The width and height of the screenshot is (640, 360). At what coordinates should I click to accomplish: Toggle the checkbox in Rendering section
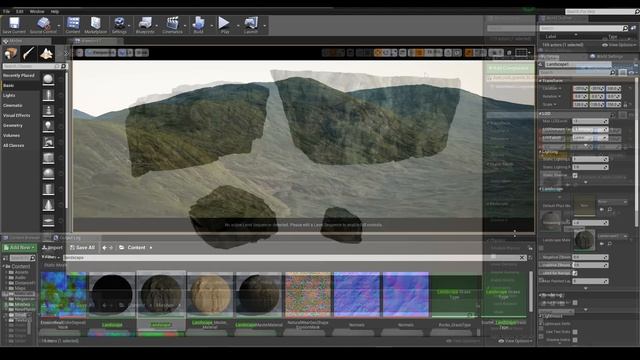[575, 303]
